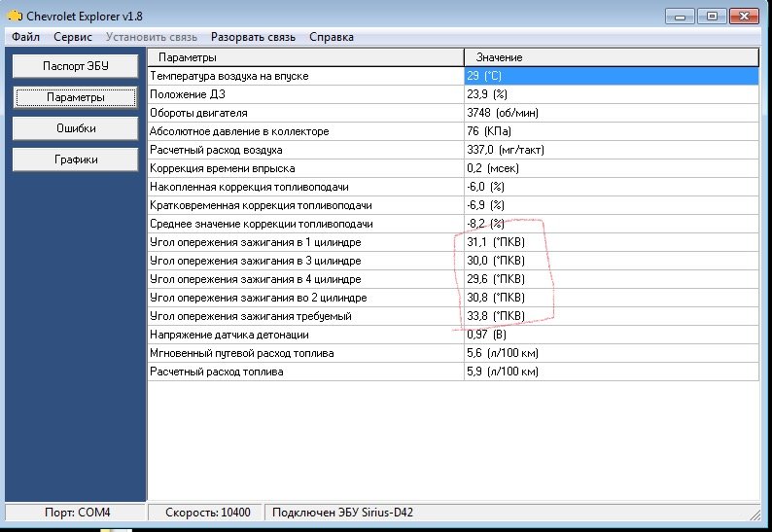Click the value -8,2 (%)
The width and height of the screenshot is (772, 532).
point(485,224)
